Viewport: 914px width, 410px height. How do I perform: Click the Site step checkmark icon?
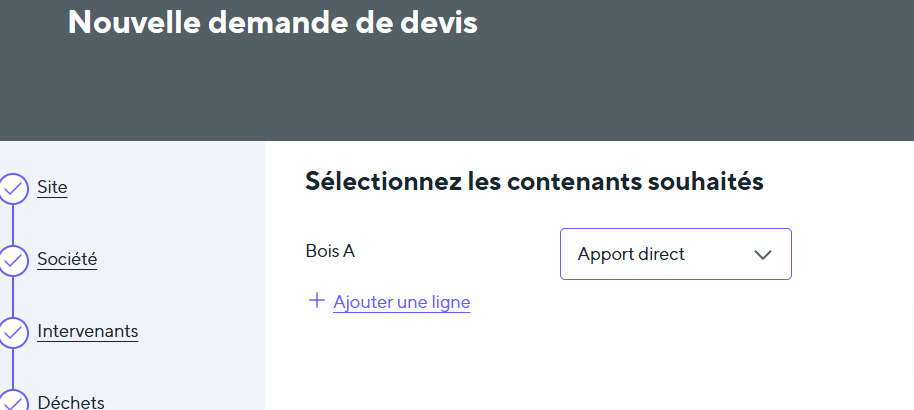13,188
